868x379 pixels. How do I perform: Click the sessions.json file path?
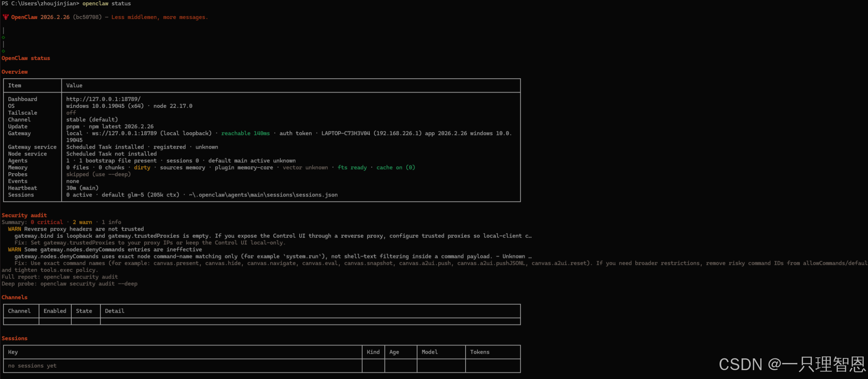point(263,195)
